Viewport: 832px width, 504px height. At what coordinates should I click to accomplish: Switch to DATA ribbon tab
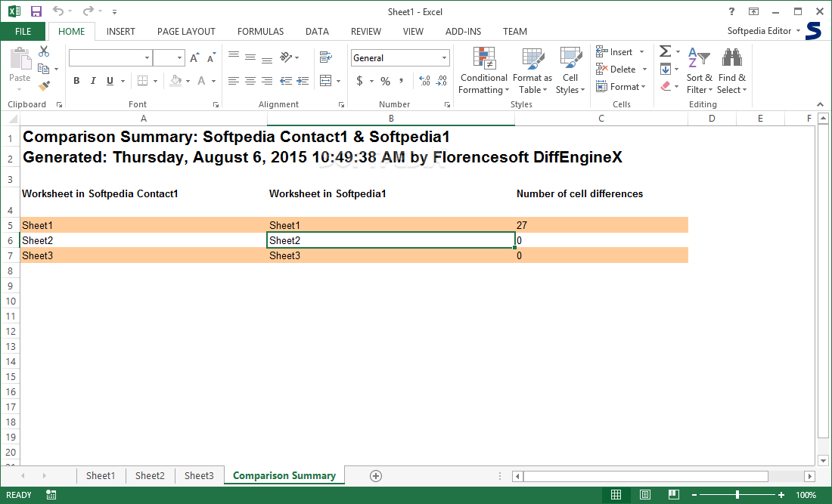tap(318, 31)
